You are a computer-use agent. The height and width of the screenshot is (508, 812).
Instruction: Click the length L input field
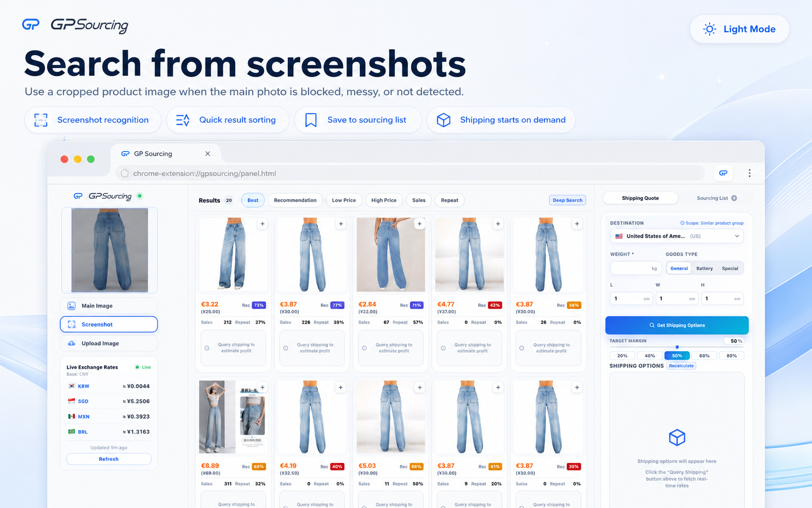631,299
